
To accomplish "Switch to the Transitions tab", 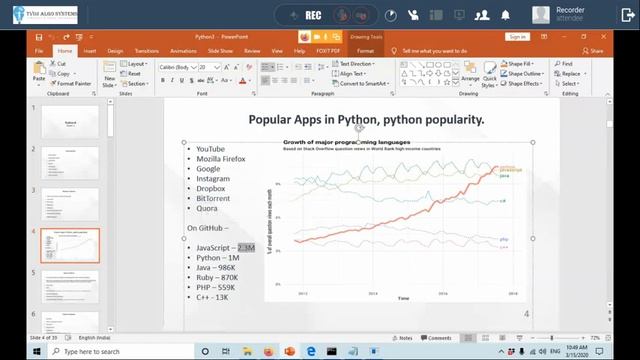I will coord(147,51).
